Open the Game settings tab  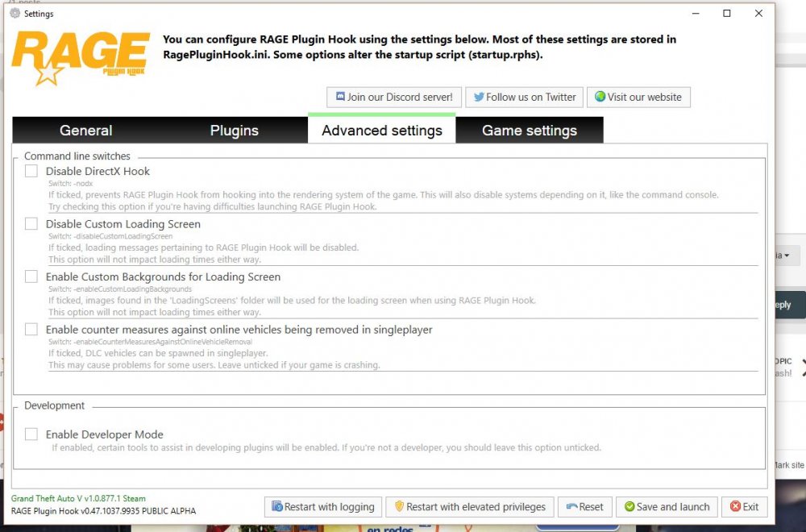(530, 130)
